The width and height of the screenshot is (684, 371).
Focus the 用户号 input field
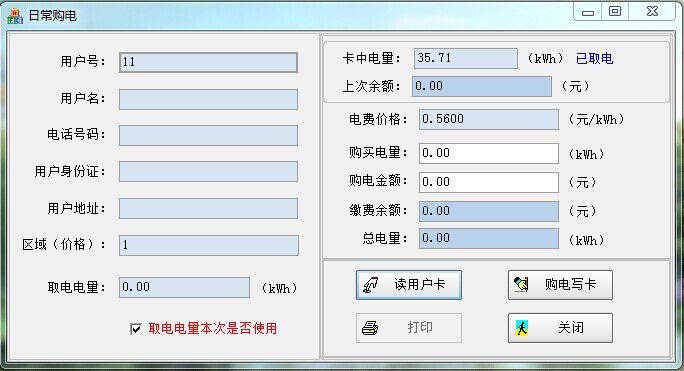[209, 62]
